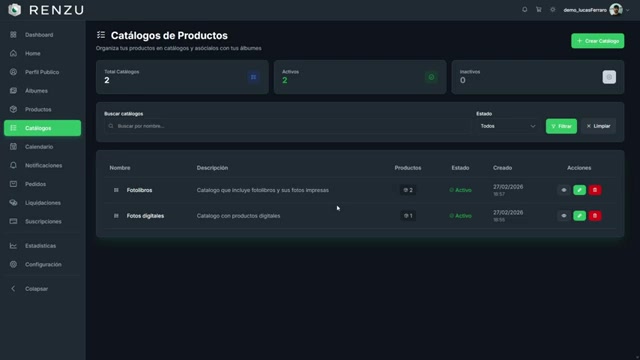Viewport: 640px width, 360px height.
Task: Delete the Fotos digitales catalog
Action: click(x=595, y=216)
